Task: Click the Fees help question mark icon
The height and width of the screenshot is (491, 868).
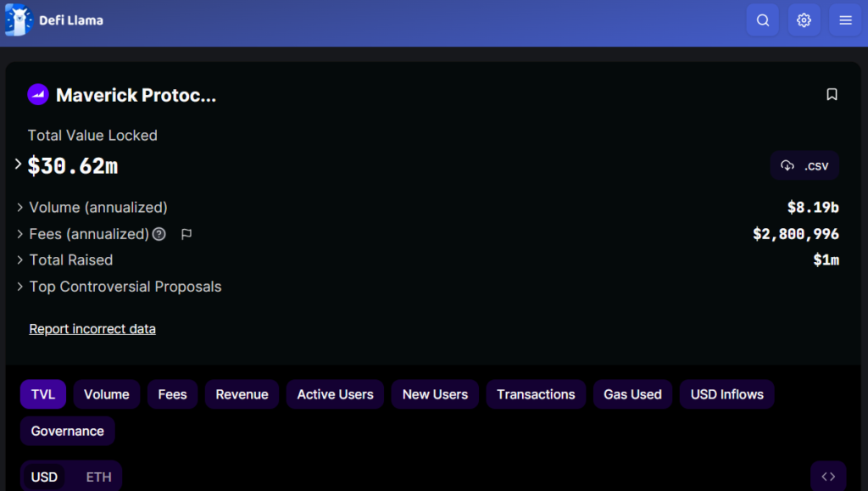Action: (x=159, y=234)
